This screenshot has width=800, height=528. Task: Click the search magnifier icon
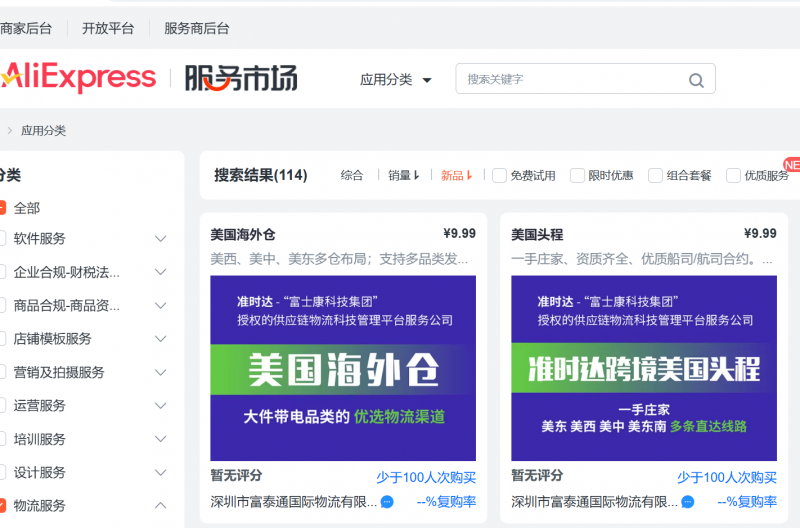(696, 80)
